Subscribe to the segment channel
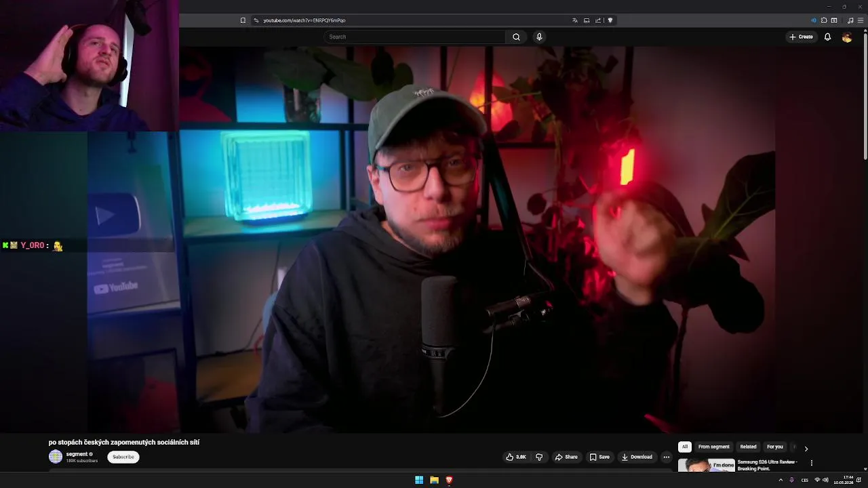The image size is (868, 488). pyautogui.click(x=123, y=457)
